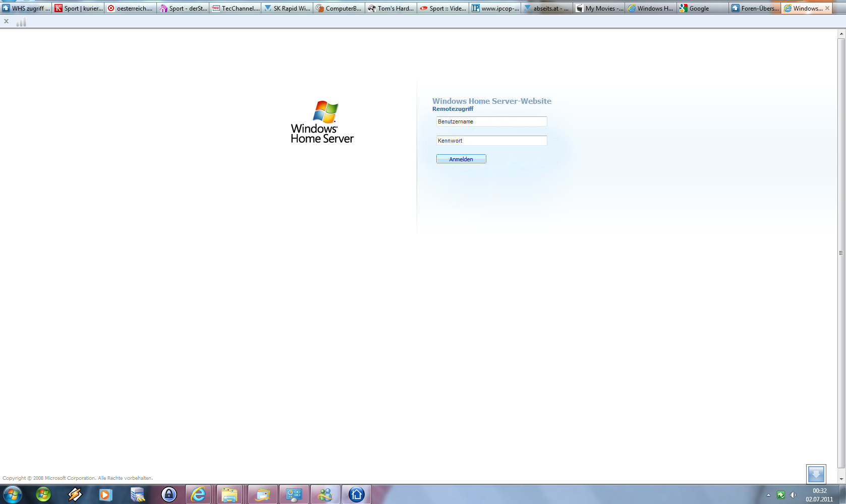Image resolution: width=846 pixels, height=504 pixels.
Task: Click the Windows Start orb
Action: pos(12,494)
